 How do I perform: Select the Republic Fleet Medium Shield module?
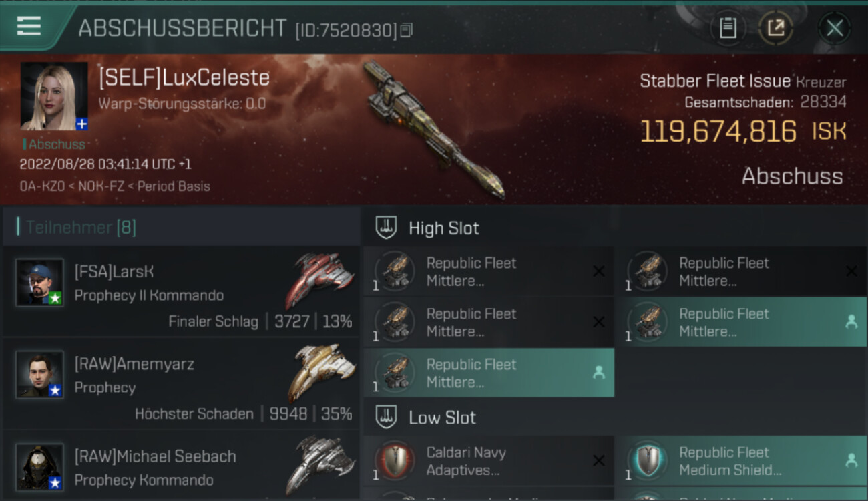tap(741, 461)
